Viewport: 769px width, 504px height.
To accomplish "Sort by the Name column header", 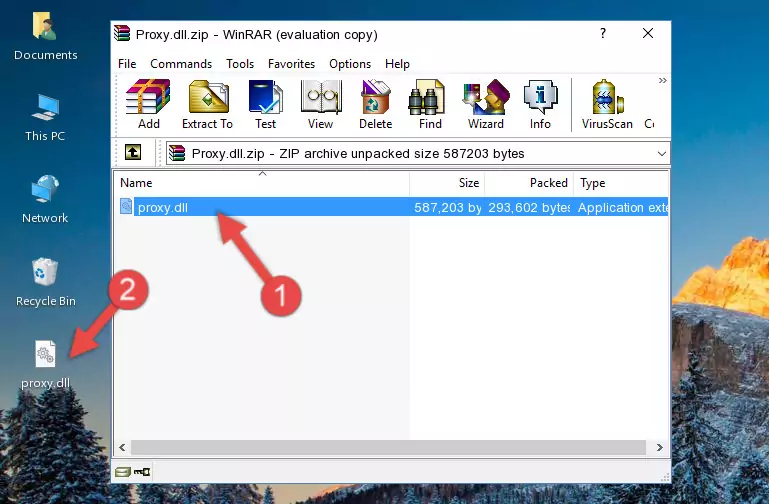I will (x=262, y=183).
